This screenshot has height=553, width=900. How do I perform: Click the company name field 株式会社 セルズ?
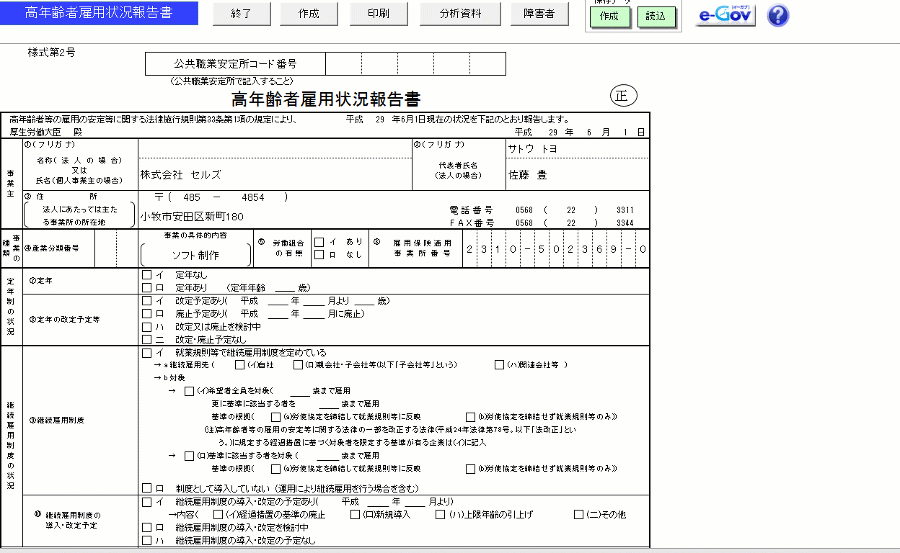click(275, 175)
